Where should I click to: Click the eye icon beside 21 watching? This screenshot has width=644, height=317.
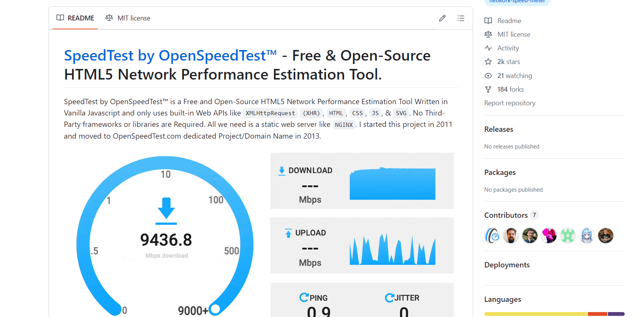point(488,76)
